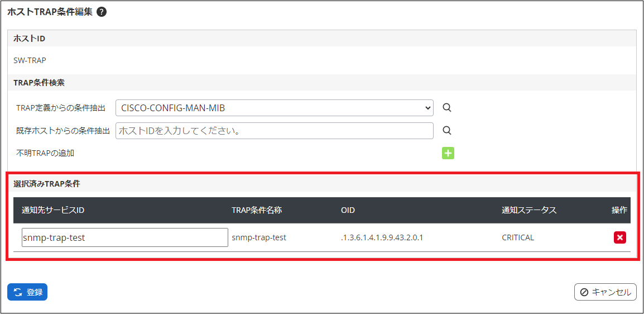644x314 pixels.
Task: Click the キャンセル button
Action: tap(605, 292)
